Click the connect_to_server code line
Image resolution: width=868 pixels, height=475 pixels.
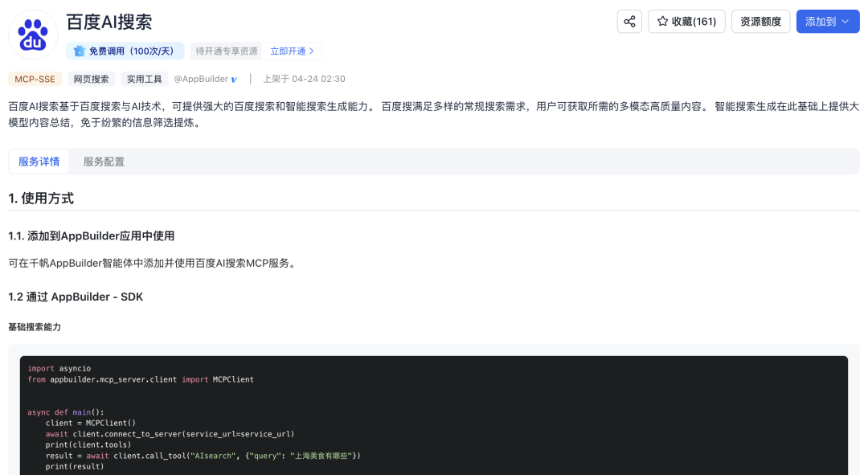point(170,434)
